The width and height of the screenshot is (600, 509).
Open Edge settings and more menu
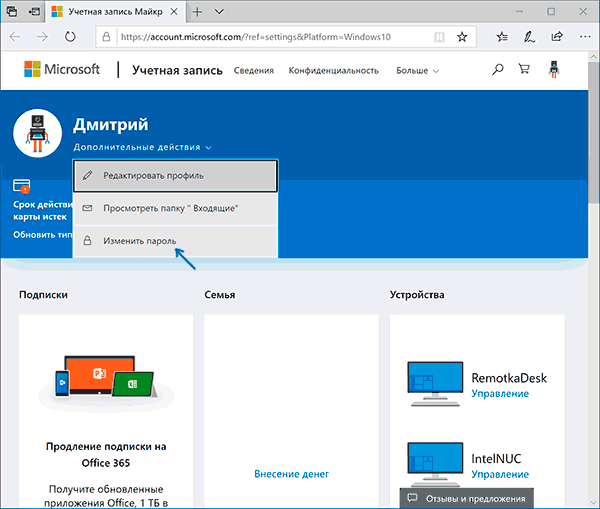(585, 37)
